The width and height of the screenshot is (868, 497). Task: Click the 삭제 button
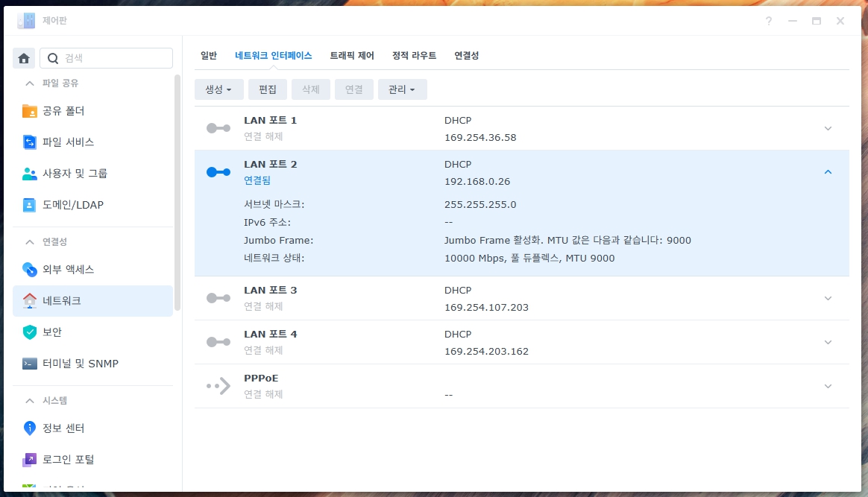coord(310,89)
